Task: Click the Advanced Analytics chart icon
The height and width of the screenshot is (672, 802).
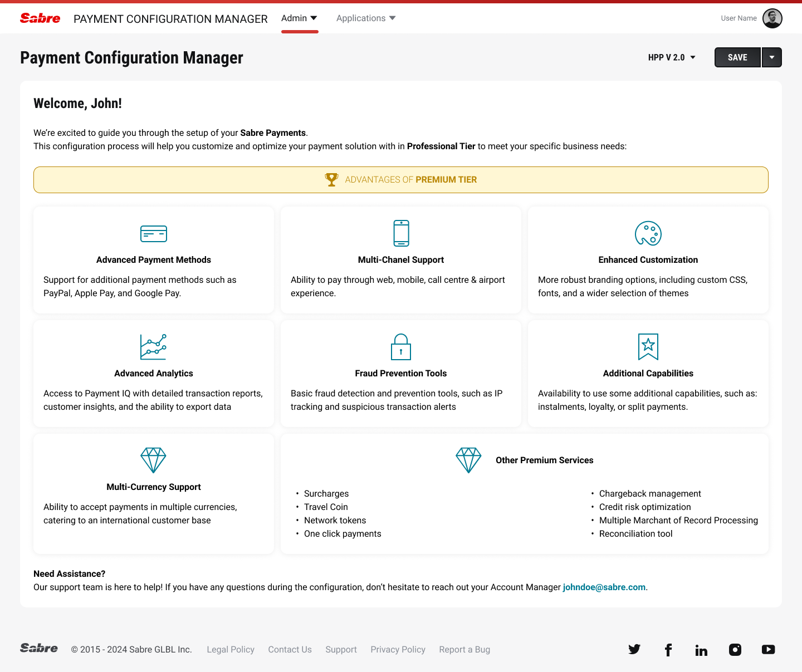Action: point(154,347)
